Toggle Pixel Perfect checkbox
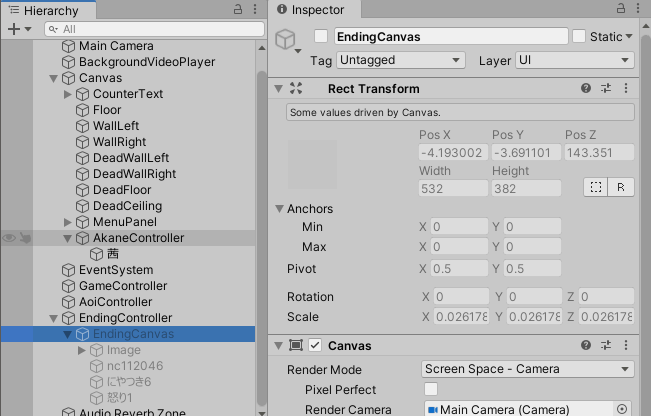 (431, 389)
